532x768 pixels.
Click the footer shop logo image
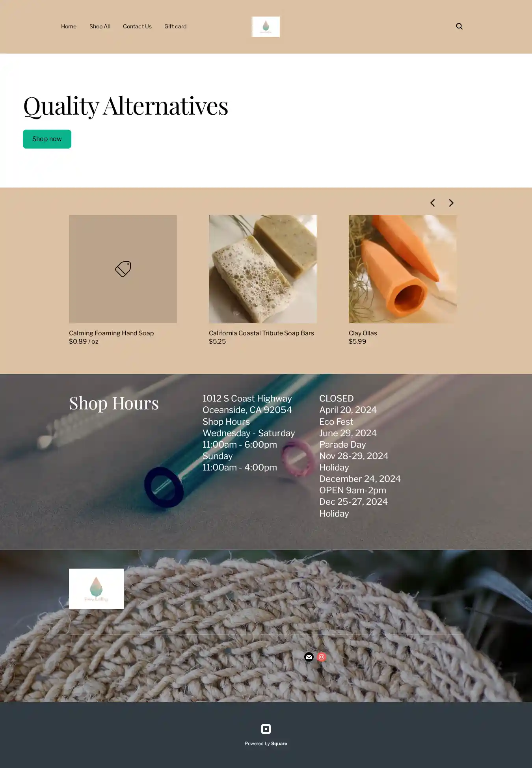coord(97,589)
